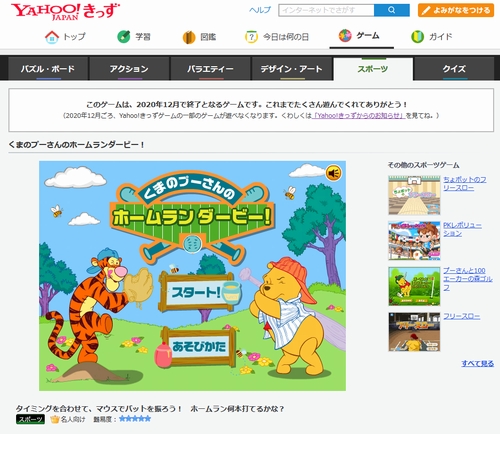Open ちょボットのフリースロー text link
This screenshot has height=460, width=500.
[x=464, y=183]
